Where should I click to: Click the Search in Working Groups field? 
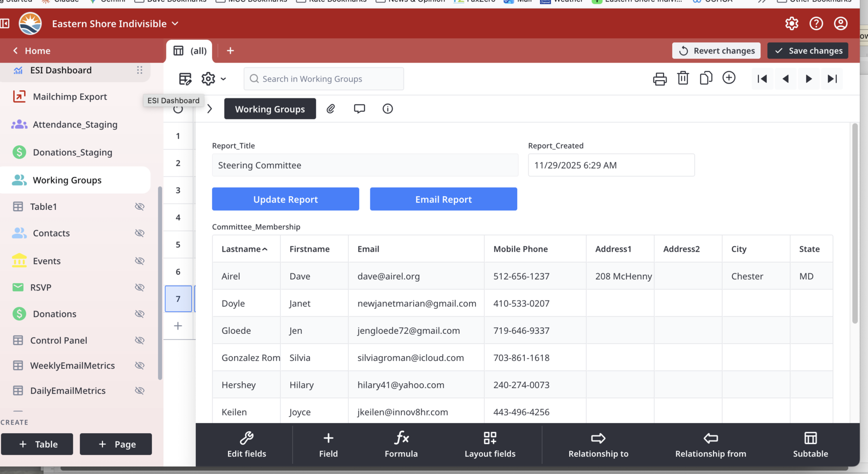click(x=323, y=79)
